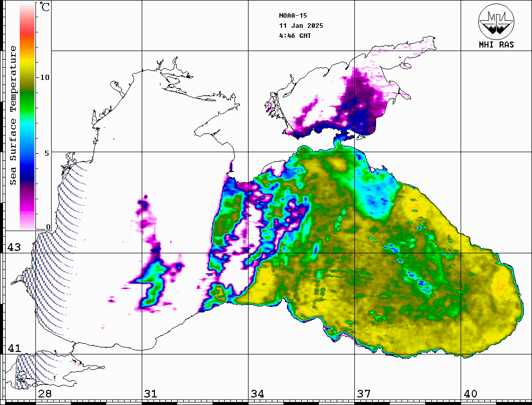Viewport: 532px width, 405px height.
Task: Click the longitude label '31'
Action: pos(151,393)
